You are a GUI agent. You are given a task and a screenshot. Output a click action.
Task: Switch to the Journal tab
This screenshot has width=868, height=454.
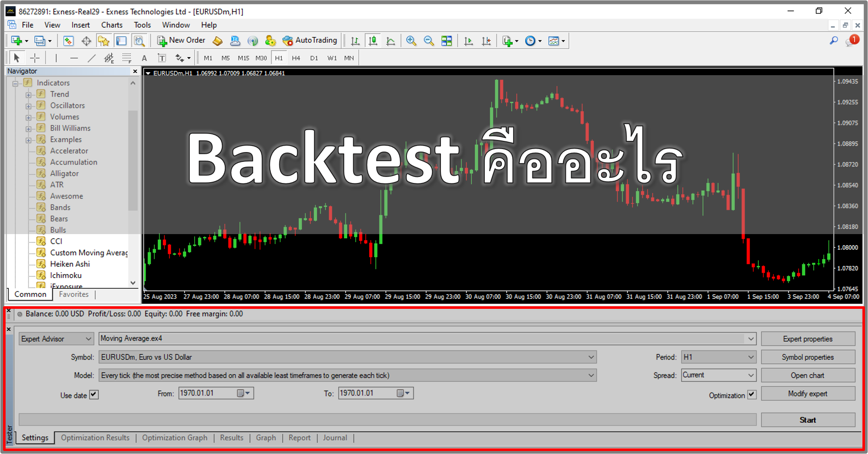(335, 438)
